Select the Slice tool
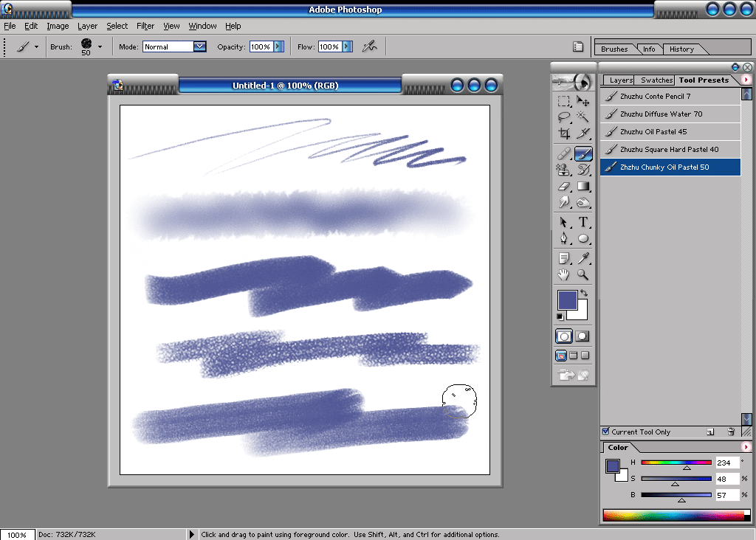Image resolution: width=756 pixels, height=540 pixels. [x=583, y=134]
